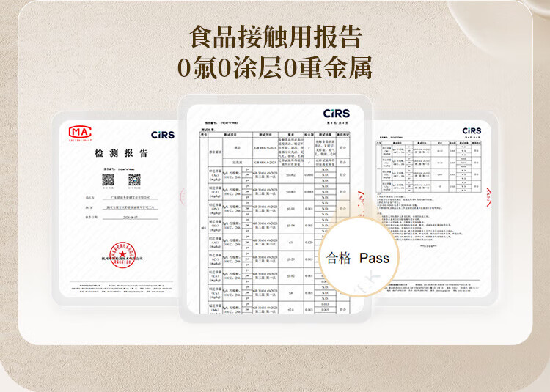Click the red MA certification logo

[x=81, y=133]
